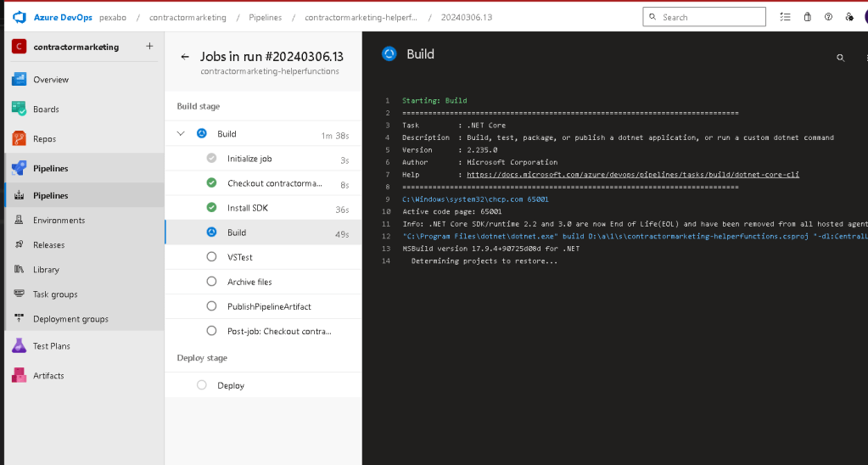The image size is (868, 465).
Task: Open the user settings icon
Action: coord(849,17)
